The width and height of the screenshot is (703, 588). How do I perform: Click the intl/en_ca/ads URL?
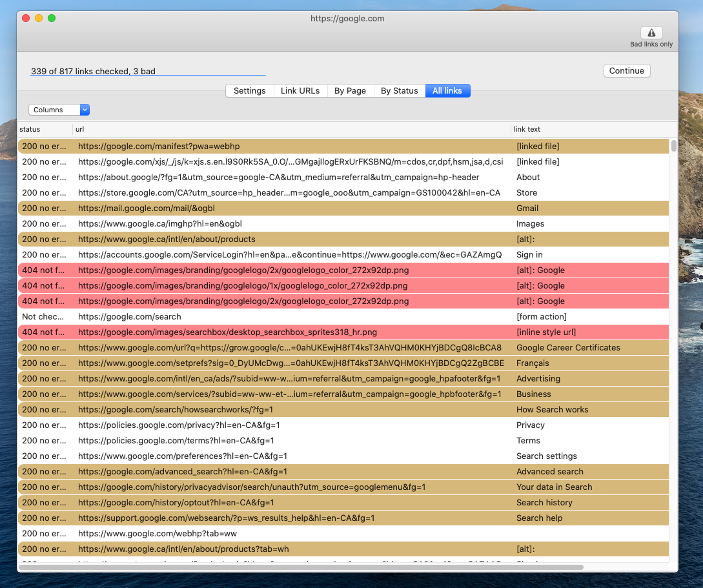[x=289, y=379]
